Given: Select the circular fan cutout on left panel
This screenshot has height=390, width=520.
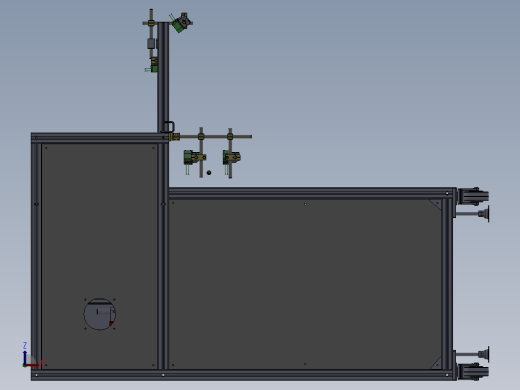Looking at the screenshot, I should tap(100, 314).
